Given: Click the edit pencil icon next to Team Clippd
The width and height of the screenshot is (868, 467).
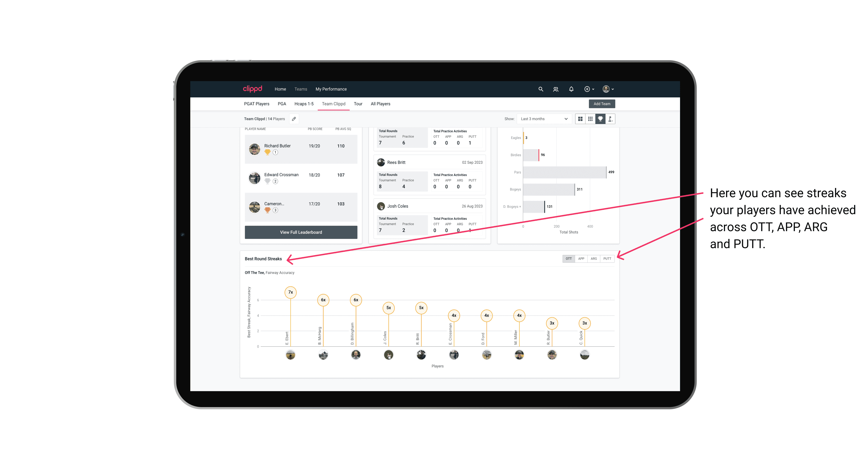Looking at the screenshot, I should 294,119.
